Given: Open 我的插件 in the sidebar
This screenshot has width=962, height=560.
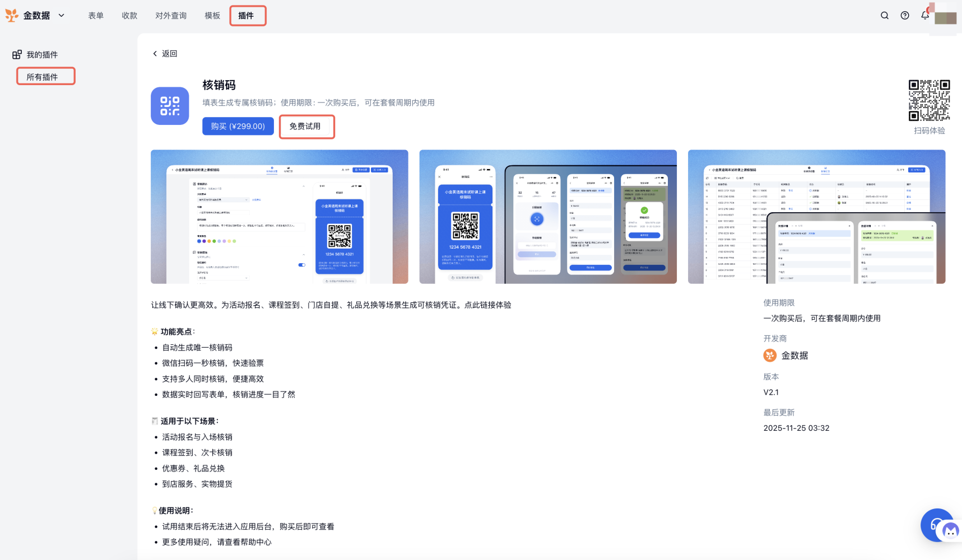Looking at the screenshot, I should [42, 54].
